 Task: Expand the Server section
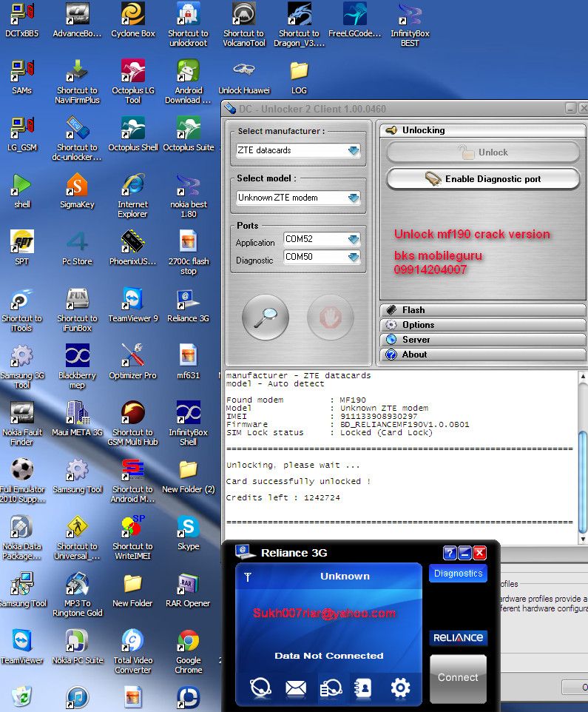coord(483,340)
